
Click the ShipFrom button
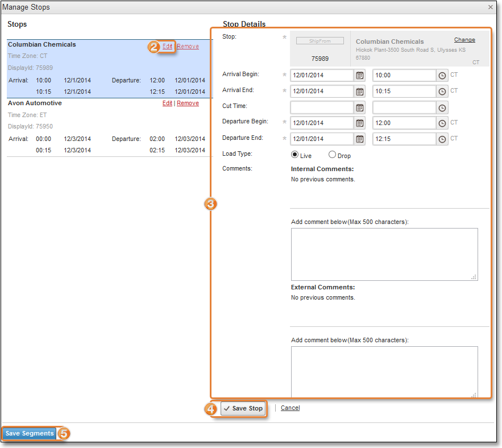[x=319, y=40]
